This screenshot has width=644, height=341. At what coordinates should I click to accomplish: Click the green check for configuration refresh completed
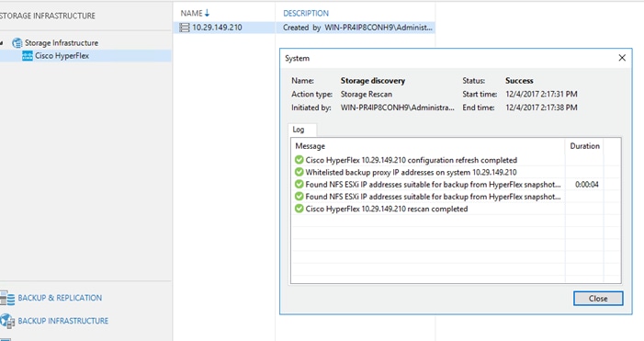coord(299,160)
